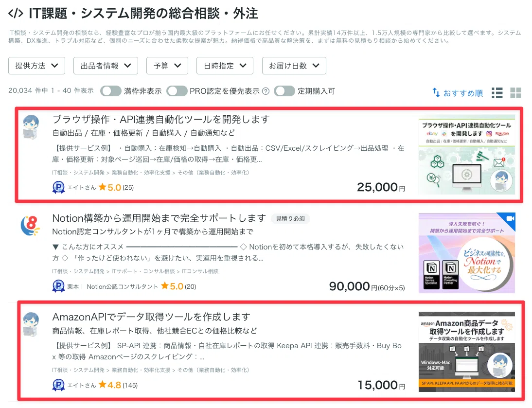The width and height of the screenshot is (532, 408).
Task: Click 見積り必須 tag on Notion listing
Action: click(x=290, y=218)
